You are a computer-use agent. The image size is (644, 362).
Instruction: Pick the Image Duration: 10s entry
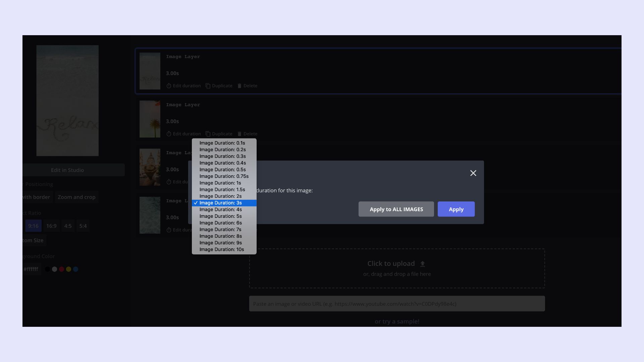pyautogui.click(x=221, y=249)
